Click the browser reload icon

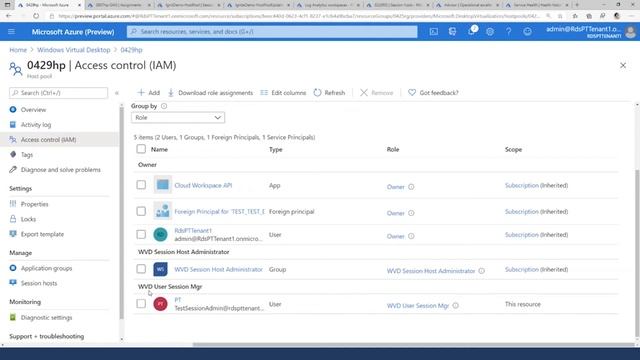(36, 16)
